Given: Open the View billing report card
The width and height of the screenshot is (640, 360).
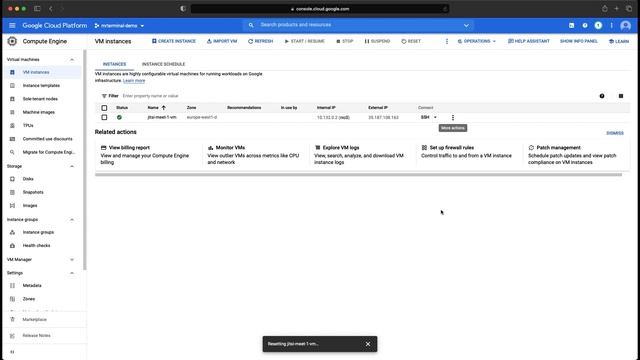Looking at the screenshot, I should click(x=148, y=155).
